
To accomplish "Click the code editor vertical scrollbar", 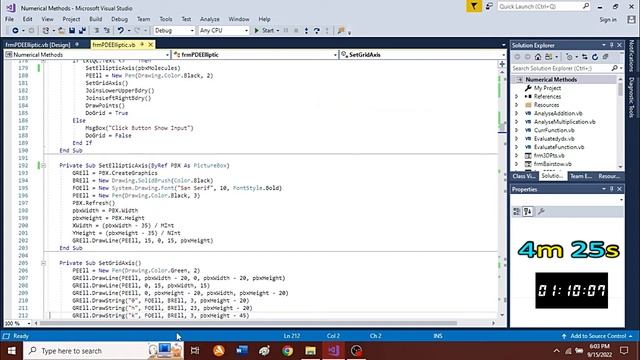I will click(502, 128).
